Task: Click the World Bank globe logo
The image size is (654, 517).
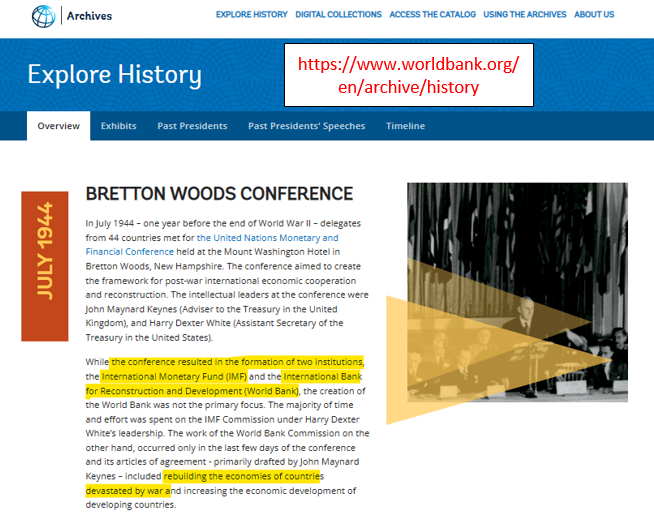Action: pos(43,16)
